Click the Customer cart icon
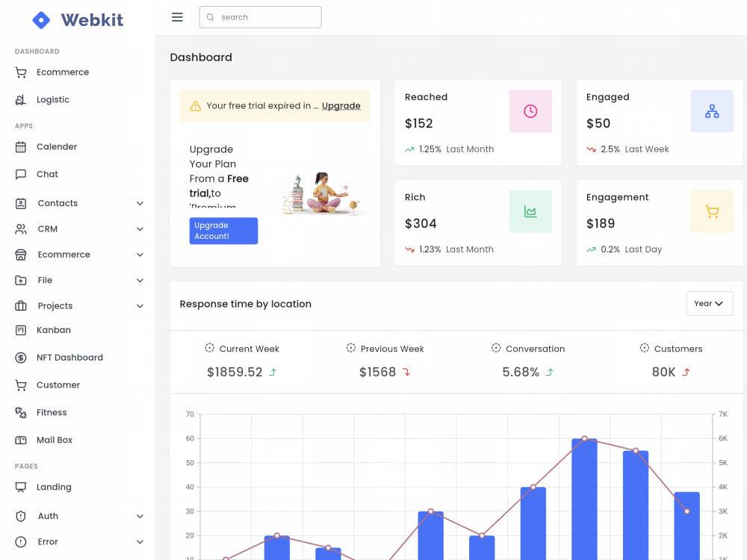This screenshot has height=560, width=747. (x=20, y=385)
